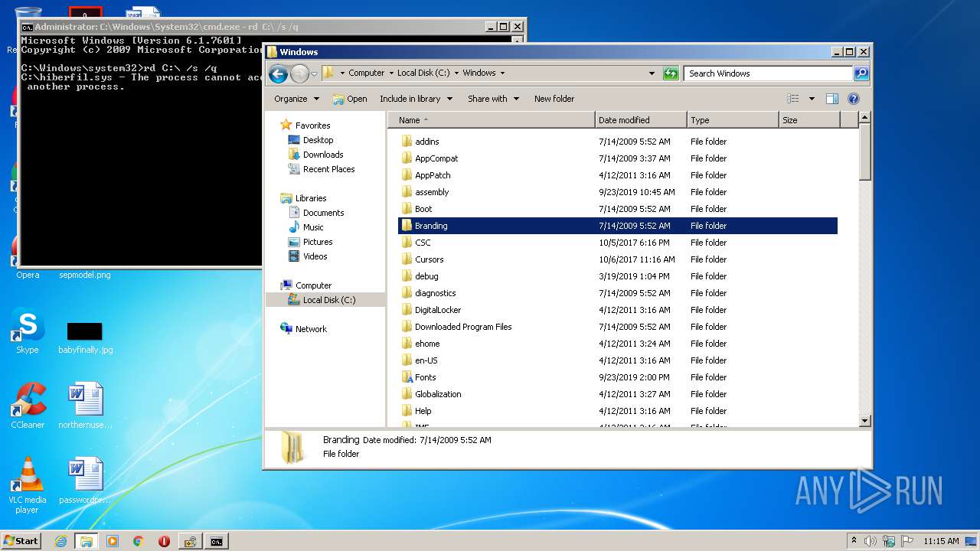
Task: Expand the arrow after Windows in breadcrumb
Action: 502,73
